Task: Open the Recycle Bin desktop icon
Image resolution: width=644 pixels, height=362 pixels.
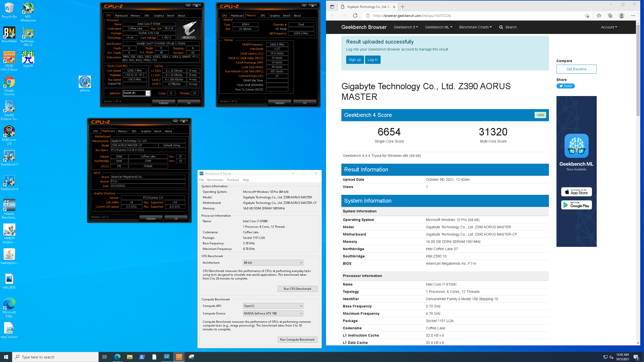Action: tap(9, 11)
